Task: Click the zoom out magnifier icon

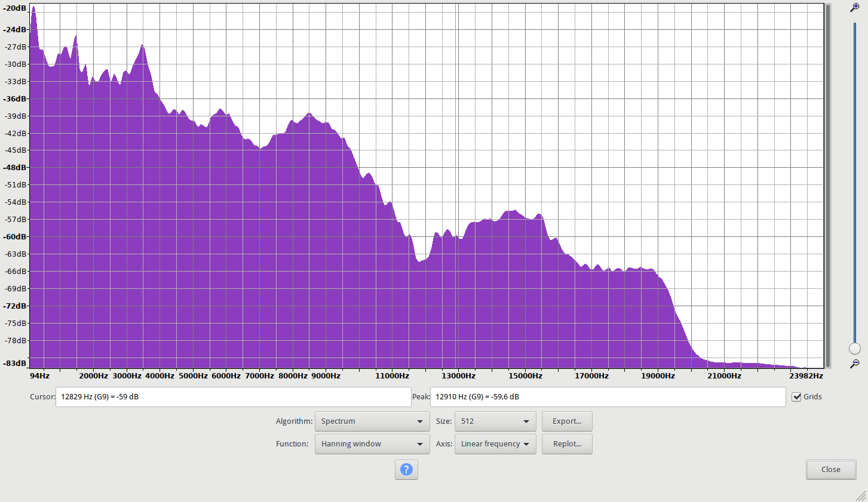Action: click(855, 364)
